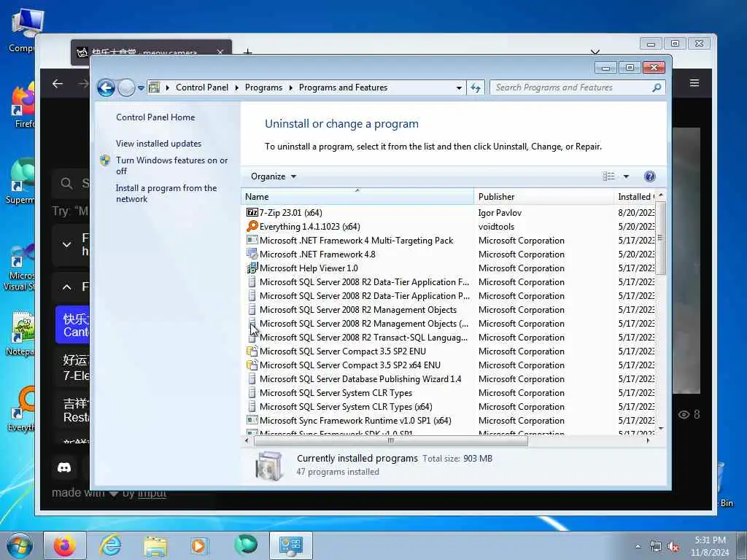Open new tab in Firefox window
Viewport: 747px width, 560px height.
(247, 52)
